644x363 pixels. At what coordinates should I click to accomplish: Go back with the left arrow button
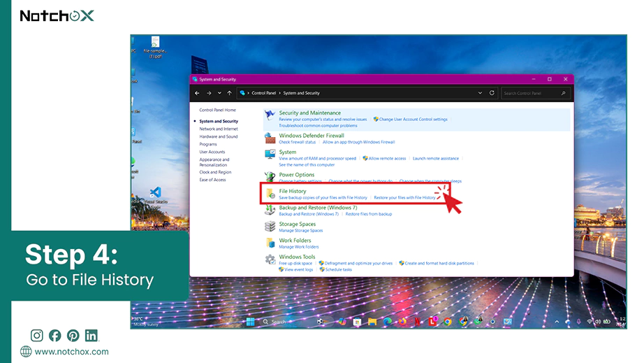197,93
